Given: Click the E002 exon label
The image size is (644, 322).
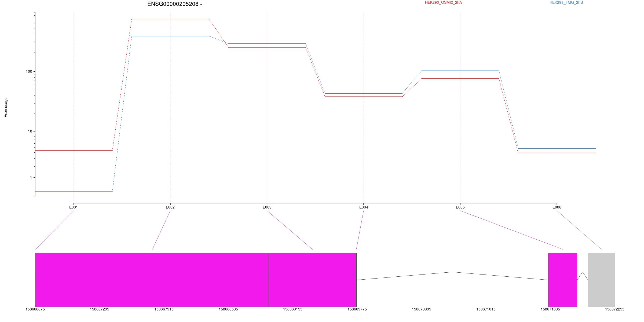Looking at the screenshot, I should click(170, 207).
